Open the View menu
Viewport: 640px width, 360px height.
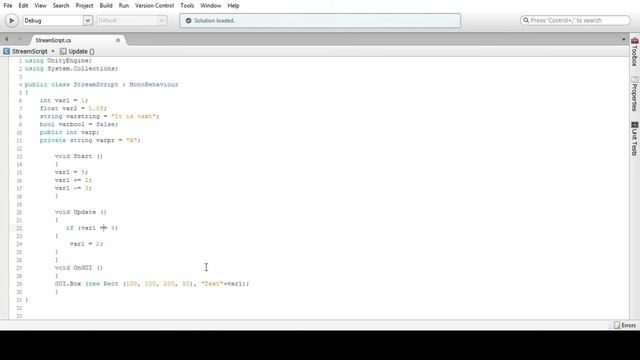(x=40, y=6)
